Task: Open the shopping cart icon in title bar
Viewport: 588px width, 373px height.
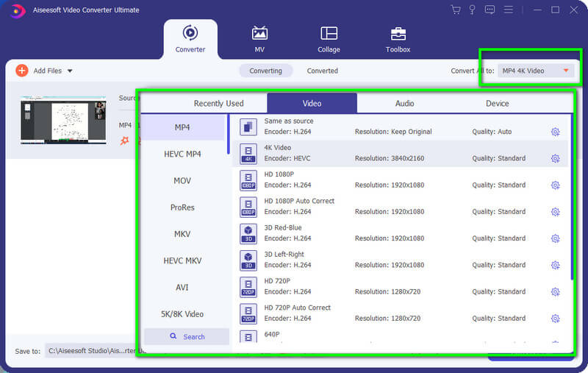Action: pos(456,10)
